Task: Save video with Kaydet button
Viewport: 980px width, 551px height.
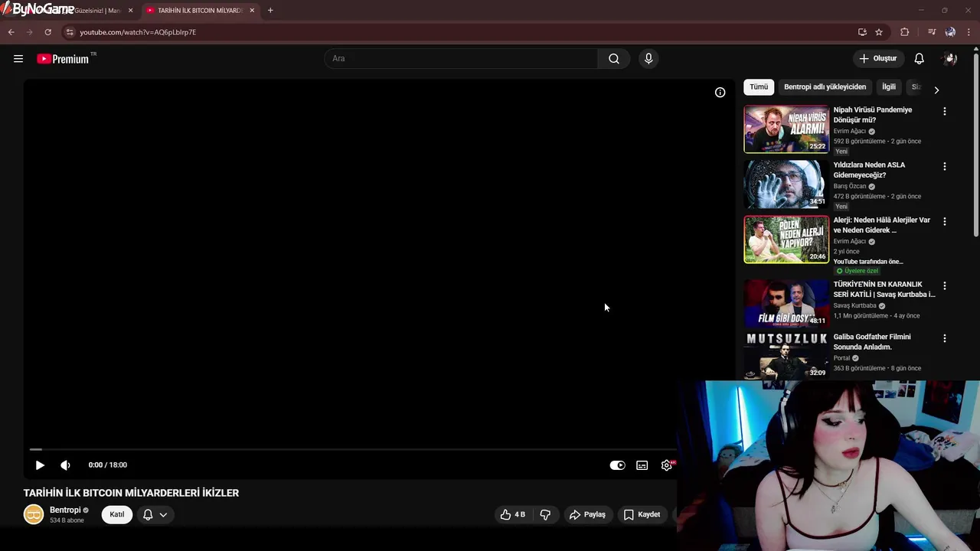Action: [642, 515]
